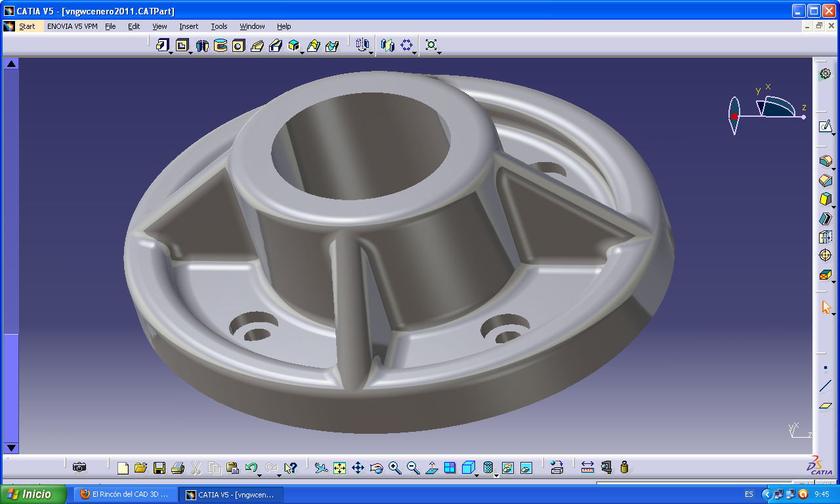Select the Draft Angle tool
840x504 pixels.
826,199
